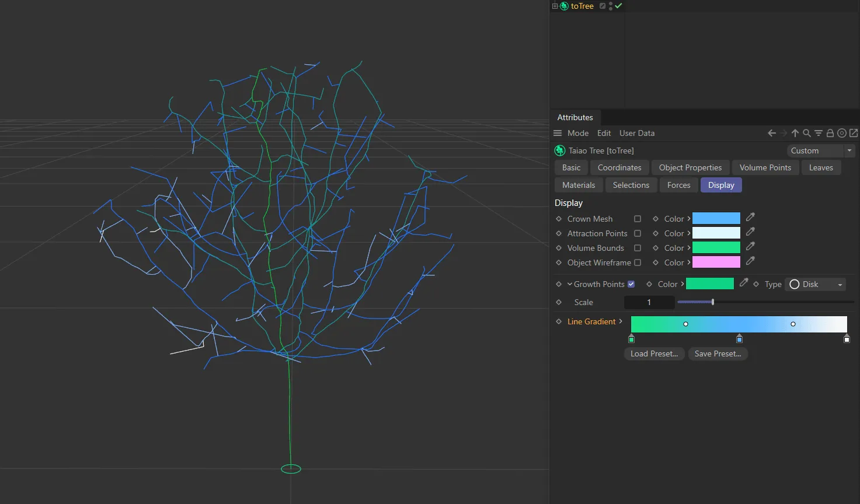860x504 pixels.
Task: Click the filter icon in Attributes
Action: pos(818,133)
